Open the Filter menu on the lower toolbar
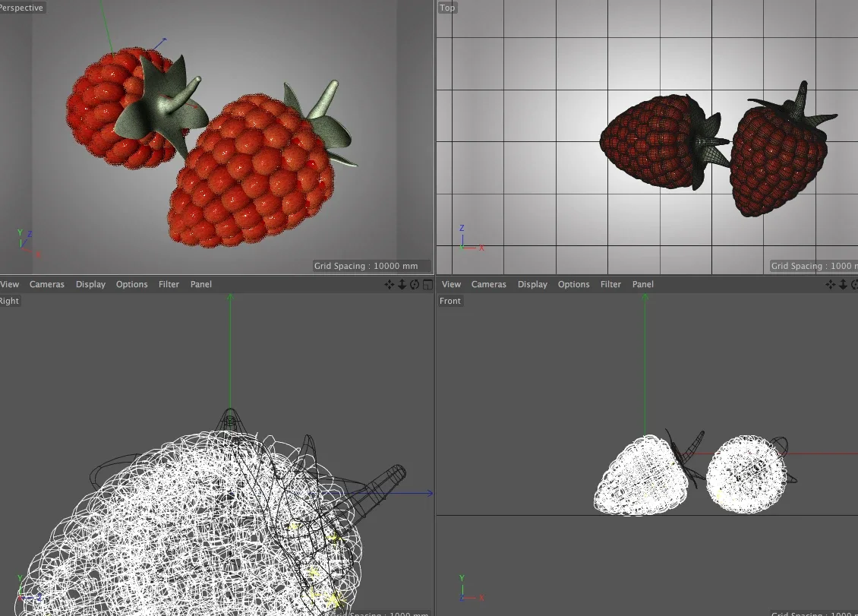The width and height of the screenshot is (858, 616). pyautogui.click(x=610, y=284)
